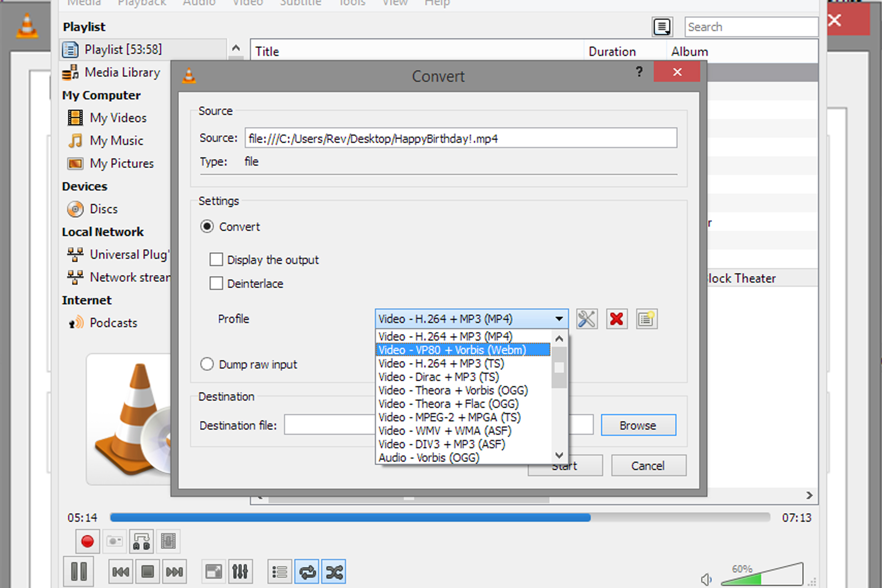Viewport: 882px width, 588px height.
Task: Click the record button in playback controls
Action: pyautogui.click(x=88, y=541)
